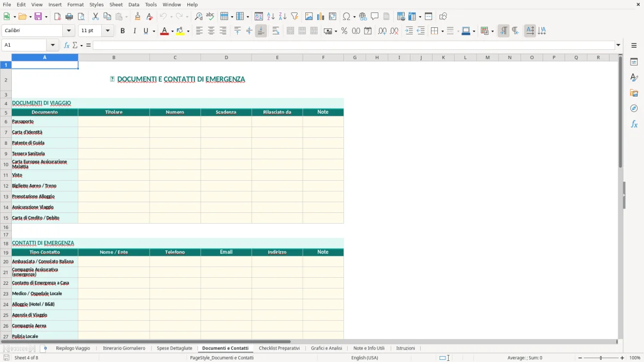Click into the formula input line
Screen dimensions: 644x362
click(x=353, y=45)
